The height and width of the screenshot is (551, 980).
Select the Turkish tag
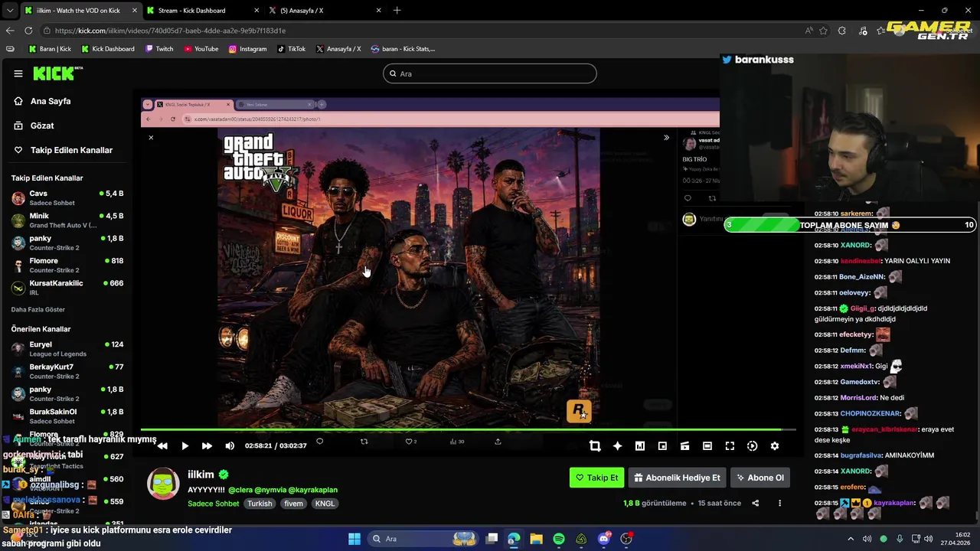click(x=260, y=504)
